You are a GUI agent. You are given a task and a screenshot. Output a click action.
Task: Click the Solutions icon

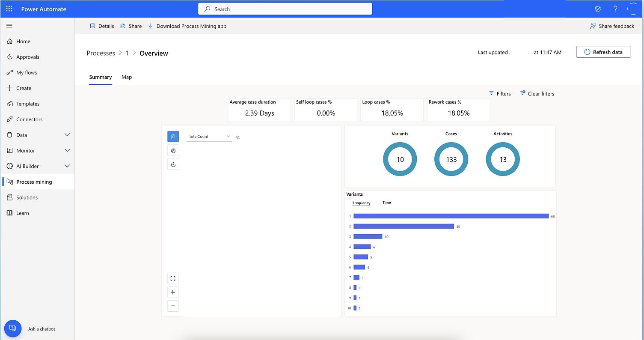pyautogui.click(x=10, y=197)
